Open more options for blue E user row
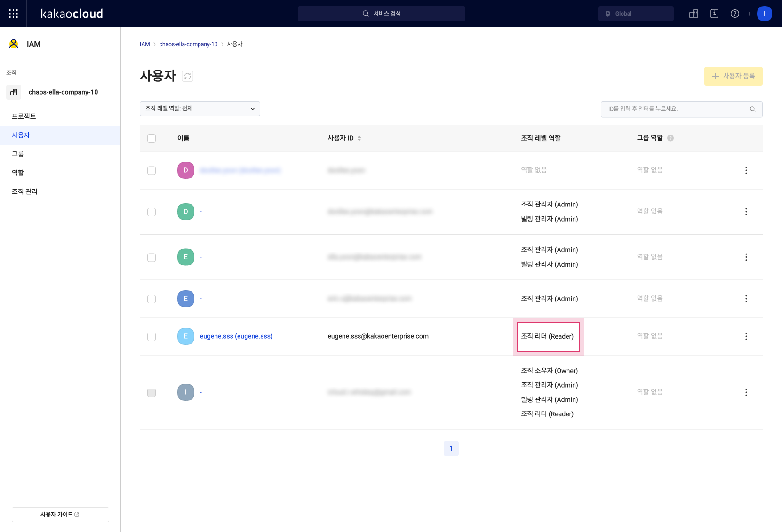 (746, 299)
